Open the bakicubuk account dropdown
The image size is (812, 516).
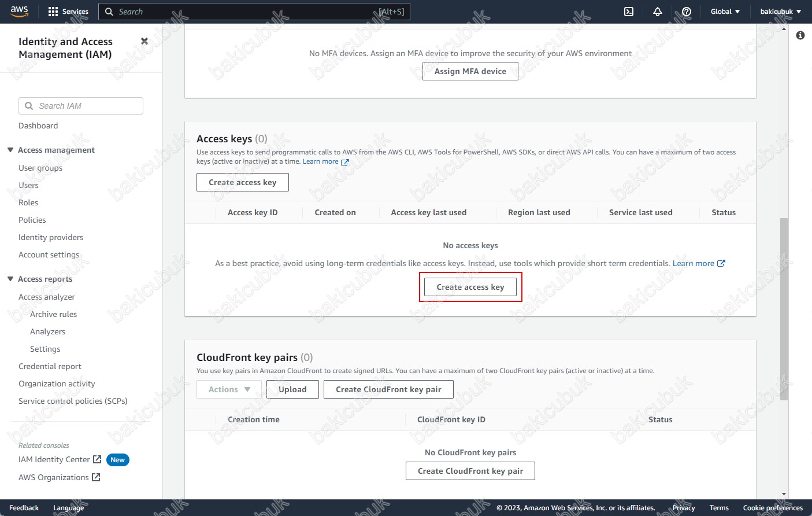tap(781, 12)
